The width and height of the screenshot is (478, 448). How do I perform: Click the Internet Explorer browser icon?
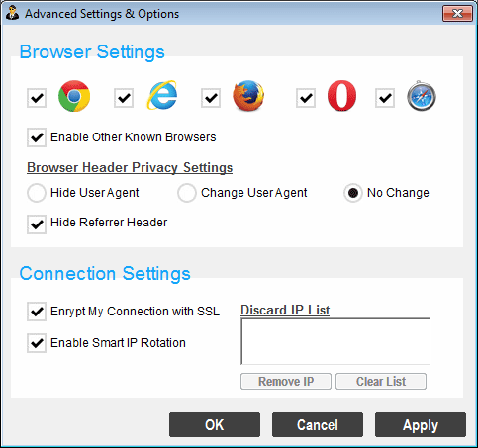(162, 95)
